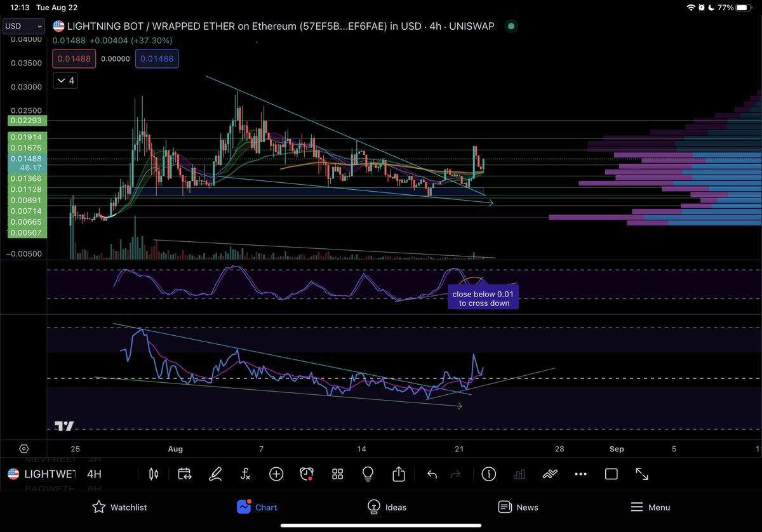Tap the 14 date label on time axis
This screenshot has width=762, height=532.
[x=361, y=449]
